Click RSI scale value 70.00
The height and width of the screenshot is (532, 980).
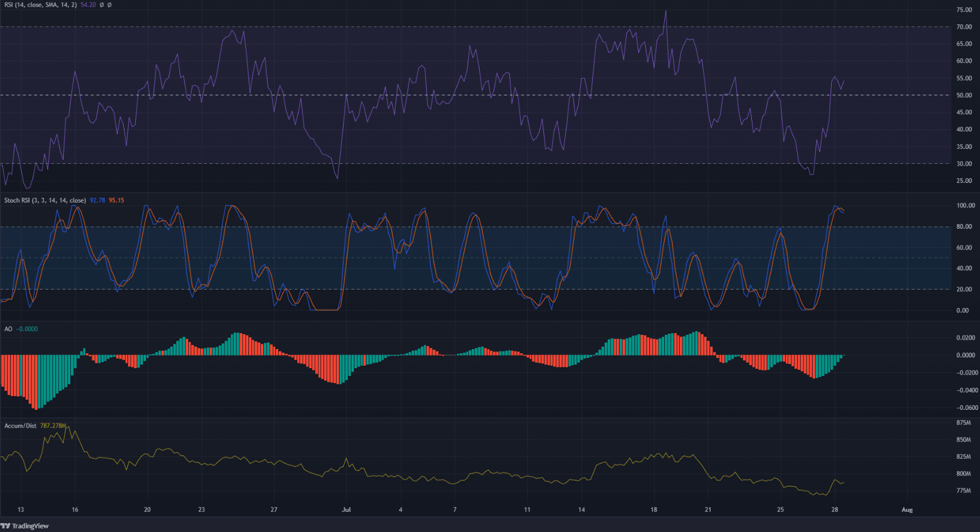tap(964, 27)
